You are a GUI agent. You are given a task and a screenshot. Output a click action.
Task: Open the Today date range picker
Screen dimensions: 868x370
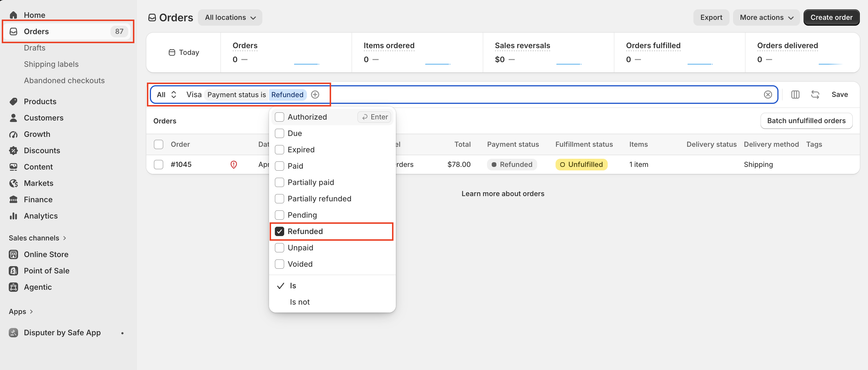[184, 53]
